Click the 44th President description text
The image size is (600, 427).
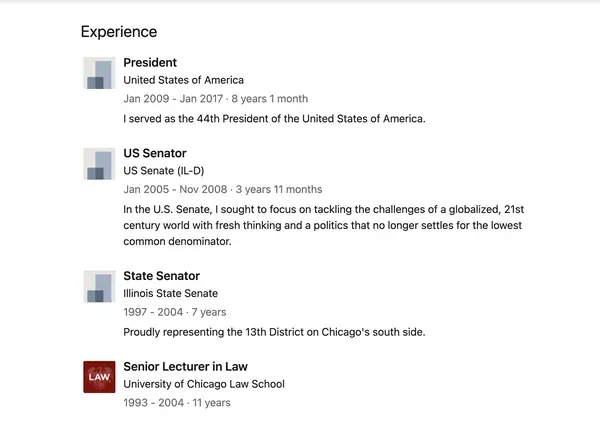274,119
